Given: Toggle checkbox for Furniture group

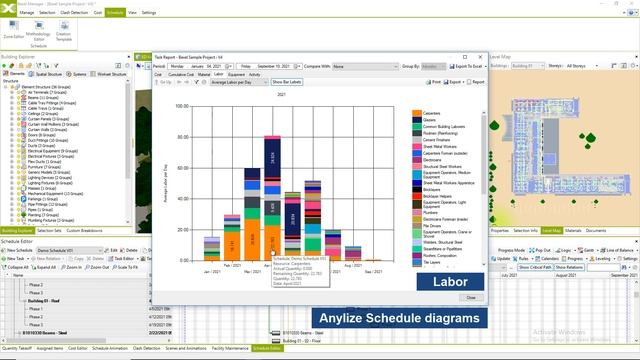Looking at the screenshot, I should pyautogui.click(x=18, y=167).
